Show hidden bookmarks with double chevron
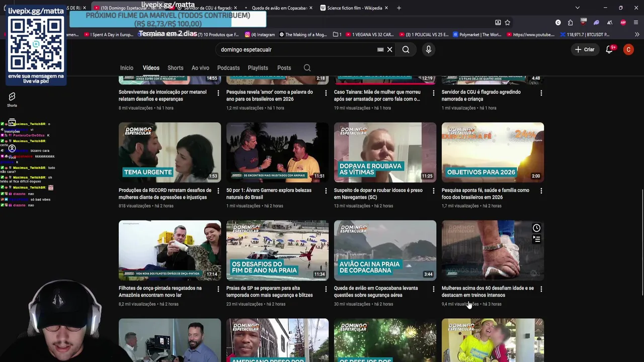 [637, 35]
